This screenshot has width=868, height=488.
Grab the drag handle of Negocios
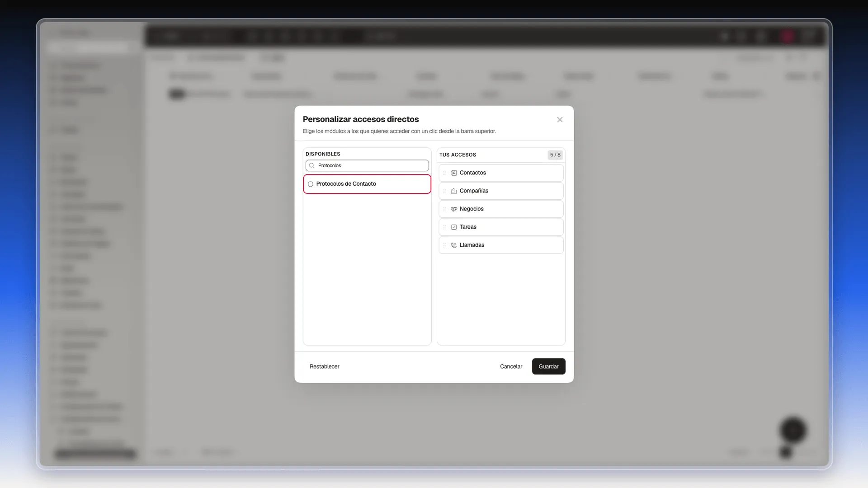click(445, 209)
